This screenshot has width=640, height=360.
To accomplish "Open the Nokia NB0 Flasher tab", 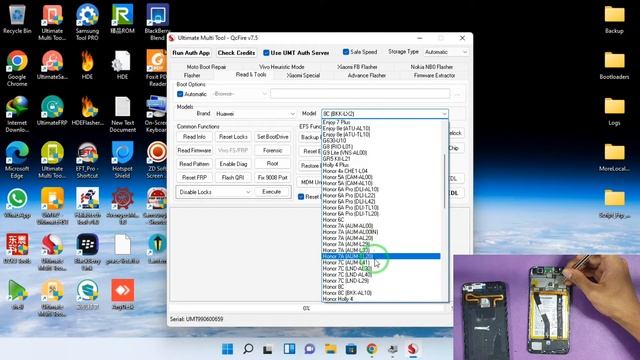I will pos(431,67).
